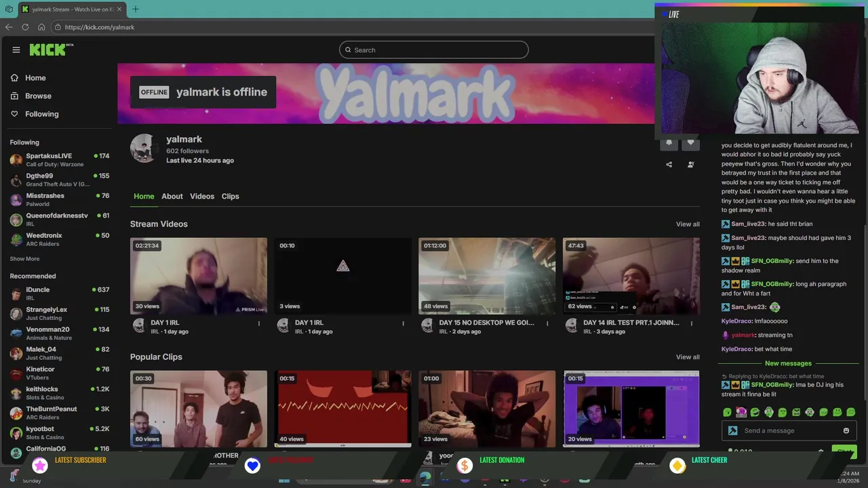Open iDuncle recommended channel avatar

point(16,293)
